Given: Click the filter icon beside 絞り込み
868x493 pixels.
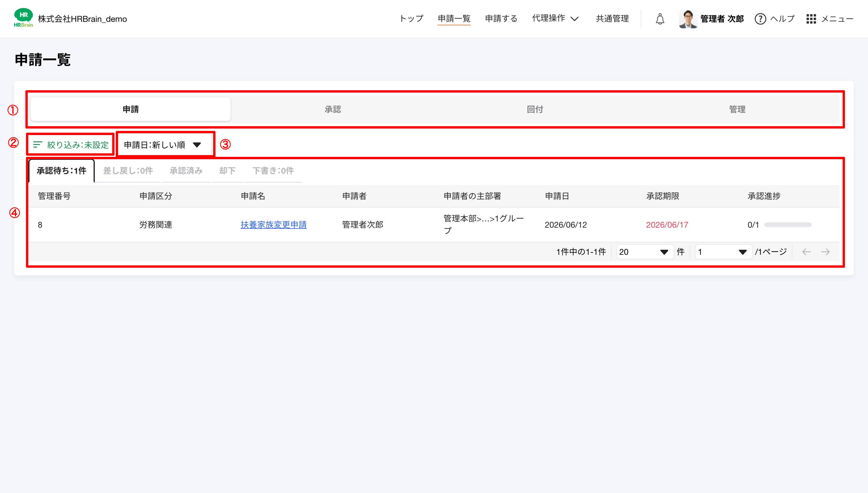Looking at the screenshot, I should point(37,145).
